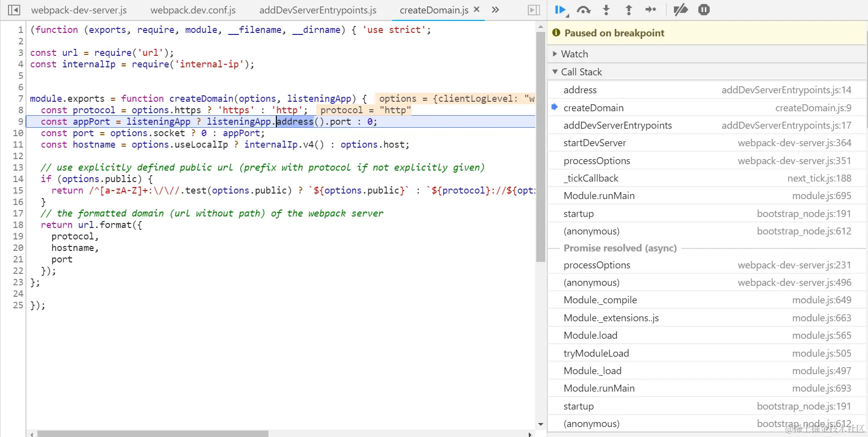This screenshot has height=437, width=868.
Task: Click the code editor scroll up arrow
Action: 541,26
